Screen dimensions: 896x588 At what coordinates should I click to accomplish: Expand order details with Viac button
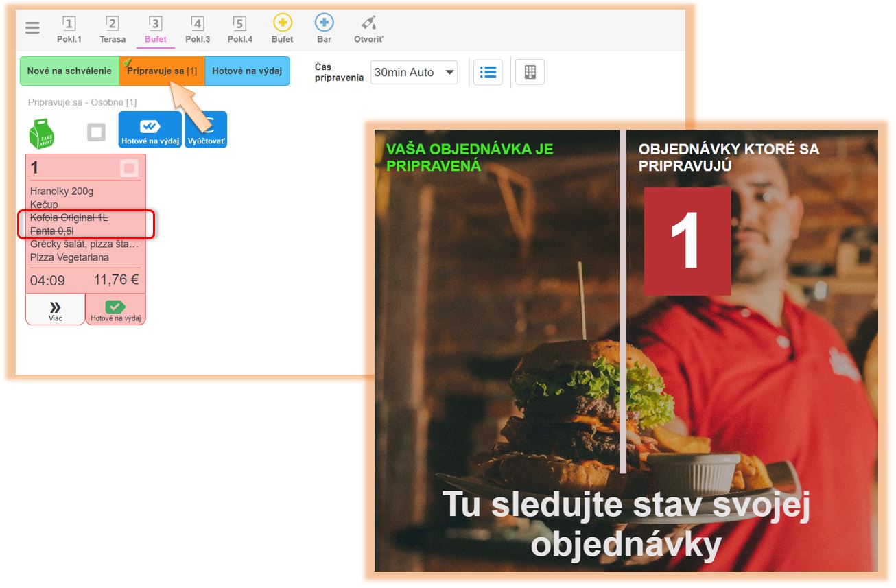click(x=56, y=309)
